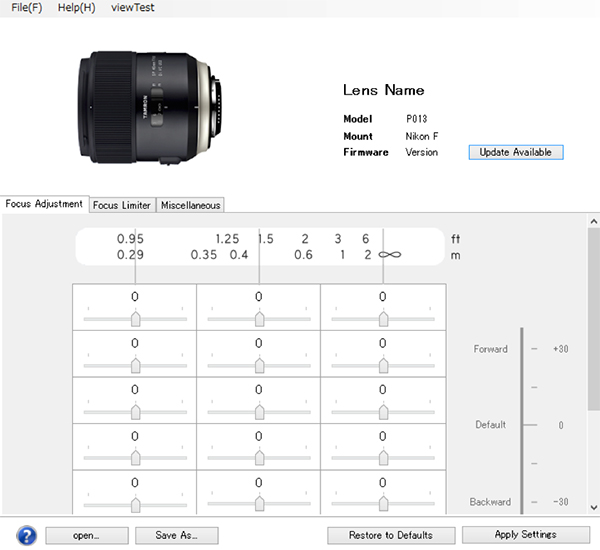Viewport: 600px width, 550px height.
Task: Click the Save As... button
Action: pos(176,535)
